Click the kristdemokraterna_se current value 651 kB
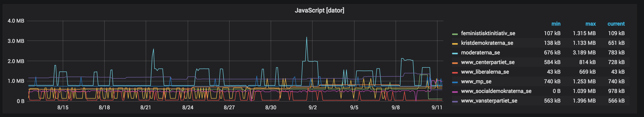This screenshot has width=644, height=117. point(616,43)
